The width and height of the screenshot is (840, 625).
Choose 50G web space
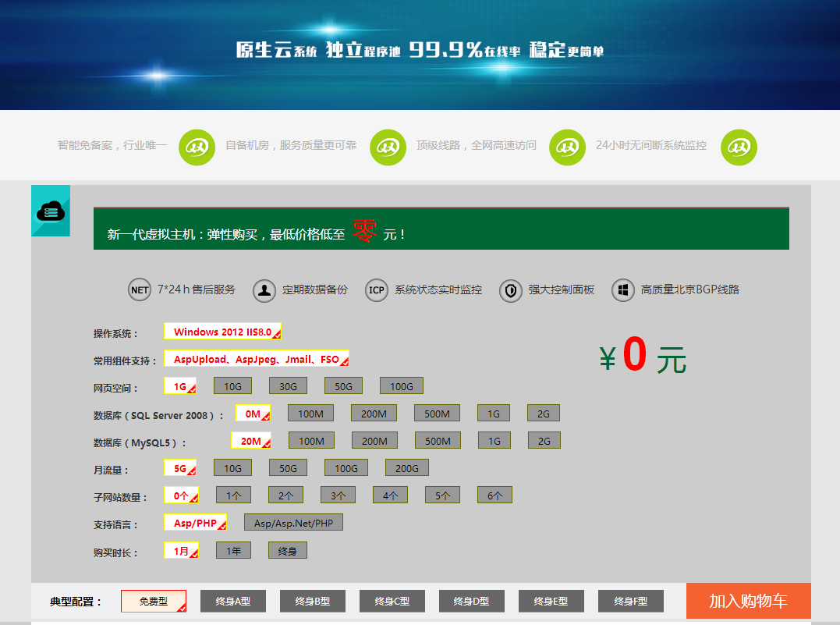(x=343, y=386)
